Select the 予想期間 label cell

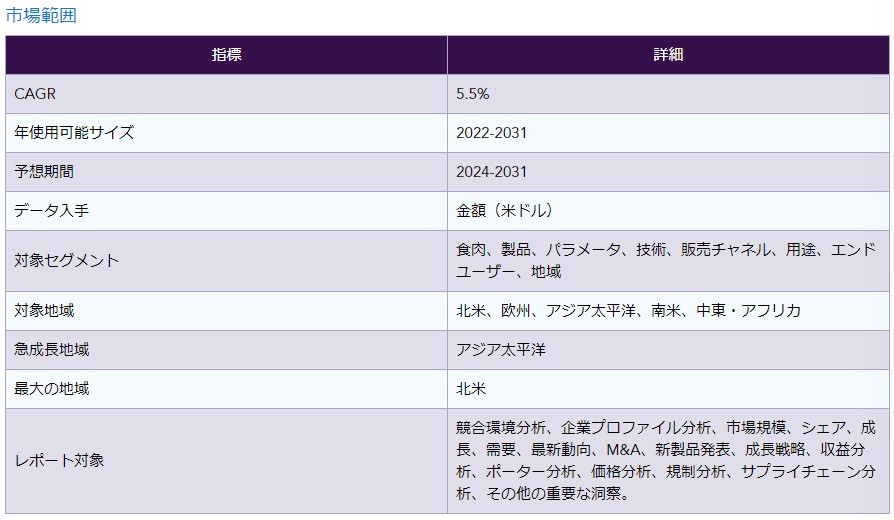point(44,172)
